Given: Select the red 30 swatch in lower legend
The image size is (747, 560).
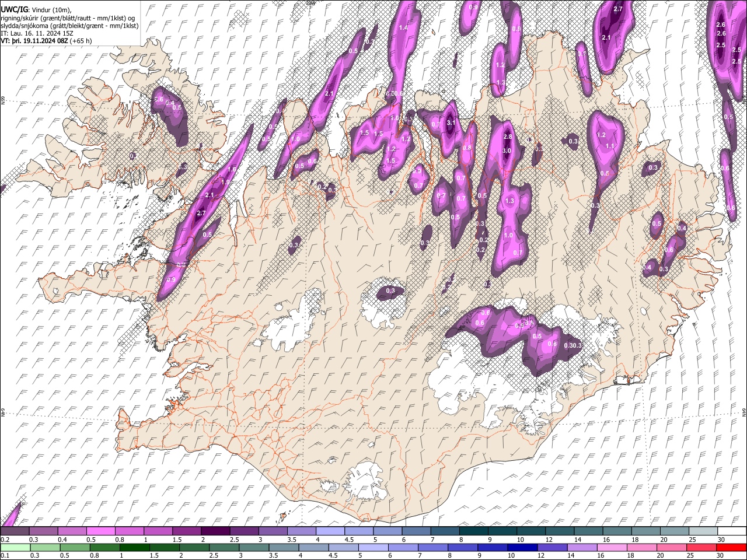Looking at the screenshot, I should [x=731, y=547].
